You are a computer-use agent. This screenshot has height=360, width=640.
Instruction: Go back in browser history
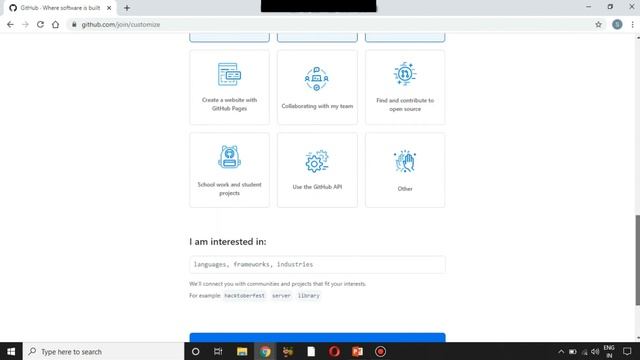click(x=10, y=24)
